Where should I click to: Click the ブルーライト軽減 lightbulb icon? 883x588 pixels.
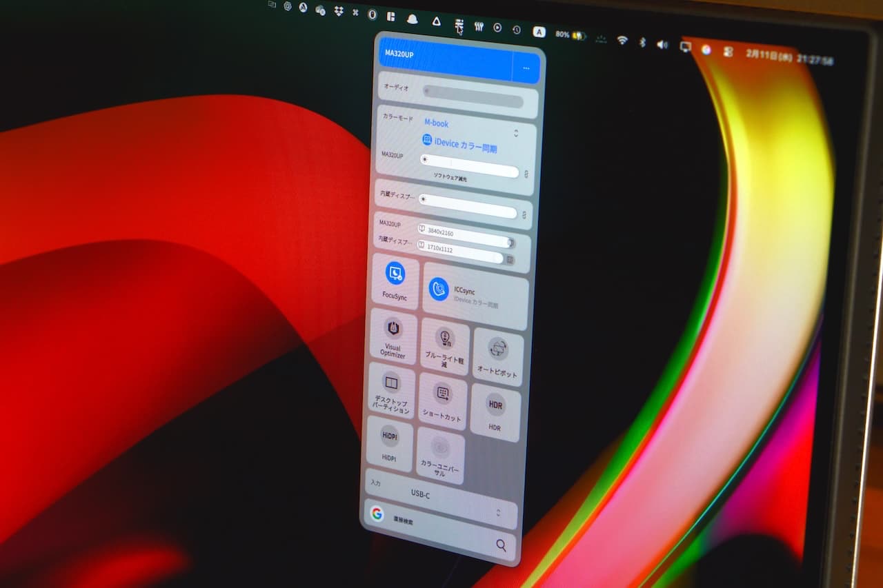point(445,338)
